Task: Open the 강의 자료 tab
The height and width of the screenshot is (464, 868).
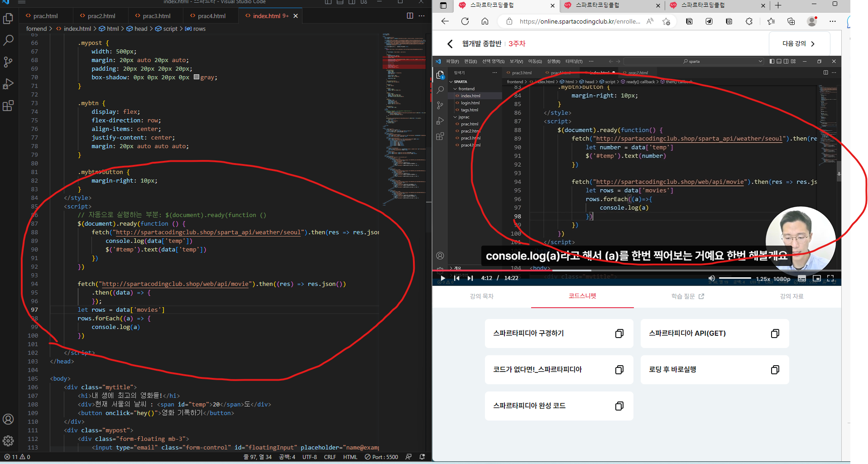Action: point(791,296)
